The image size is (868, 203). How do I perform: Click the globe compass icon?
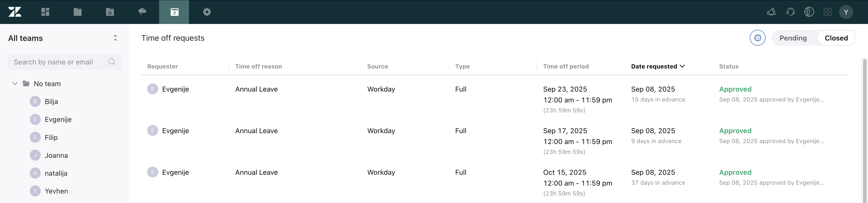click(x=809, y=12)
